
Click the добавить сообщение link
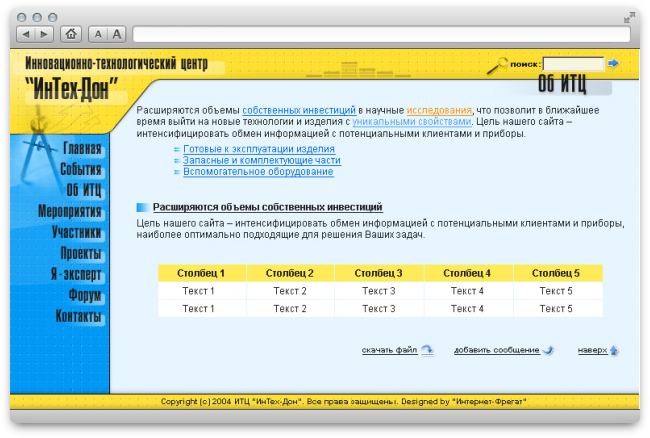pos(497,350)
